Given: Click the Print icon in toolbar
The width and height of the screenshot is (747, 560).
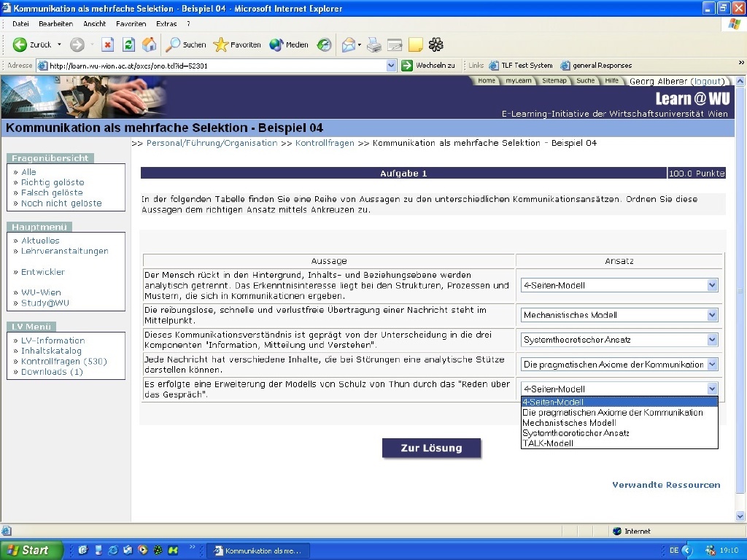Looking at the screenshot, I should 373,44.
